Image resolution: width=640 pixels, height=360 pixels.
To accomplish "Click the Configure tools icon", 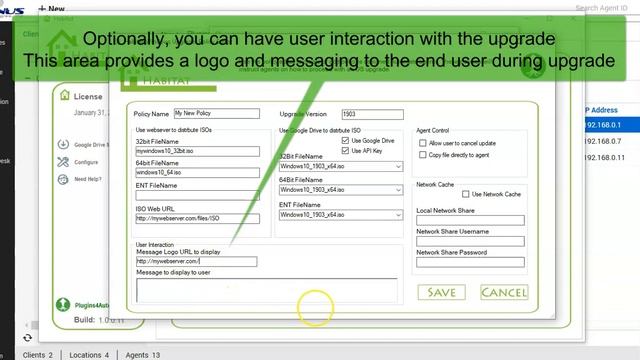I will click(63, 162).
